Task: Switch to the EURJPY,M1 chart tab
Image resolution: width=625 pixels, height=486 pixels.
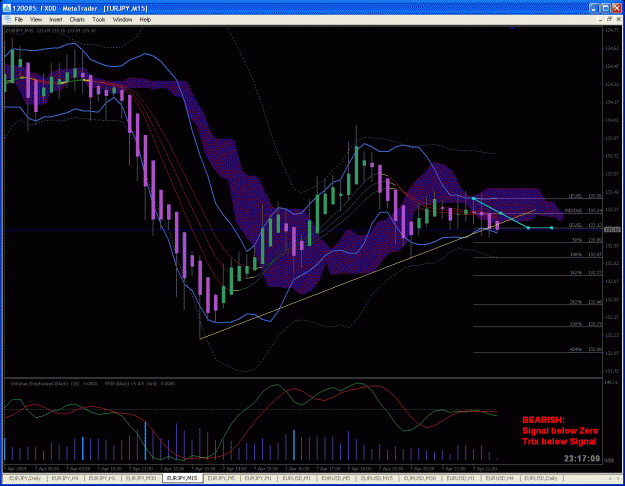Action: coord(258,478)
